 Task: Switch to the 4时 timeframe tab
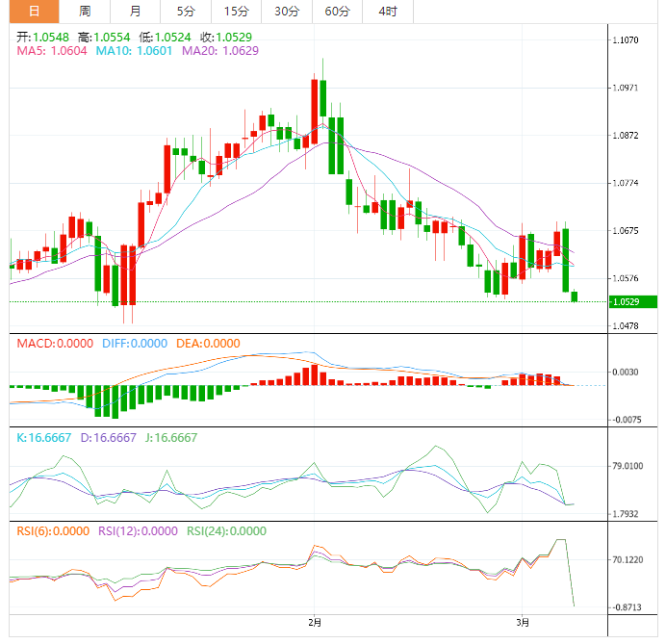[x=388, y=12]
